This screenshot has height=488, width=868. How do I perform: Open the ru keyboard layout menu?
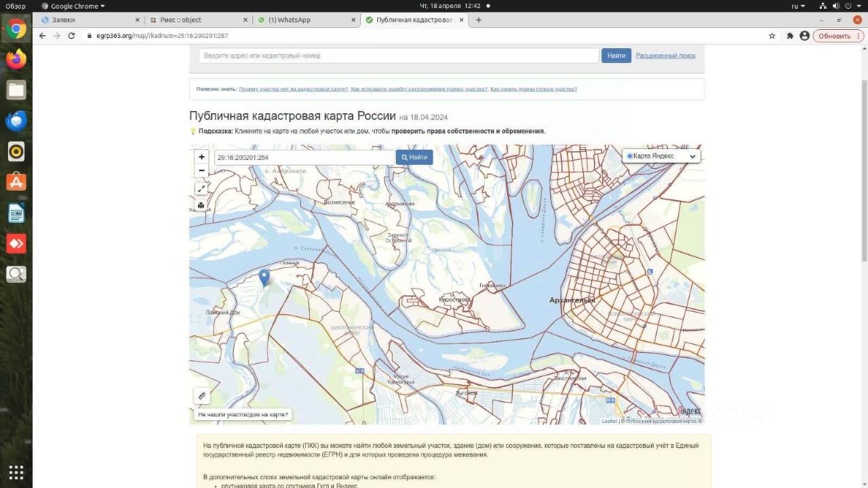coord(798,6)
